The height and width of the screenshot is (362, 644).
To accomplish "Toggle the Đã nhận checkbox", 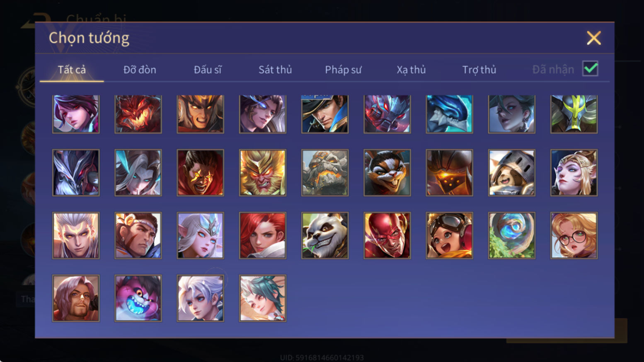I will click(x=590, y=69).
